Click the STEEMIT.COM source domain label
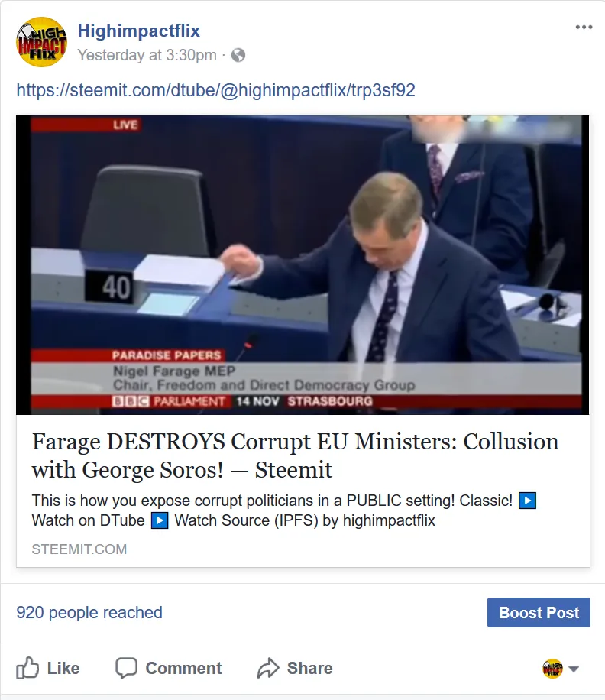 tap(79, 549)
